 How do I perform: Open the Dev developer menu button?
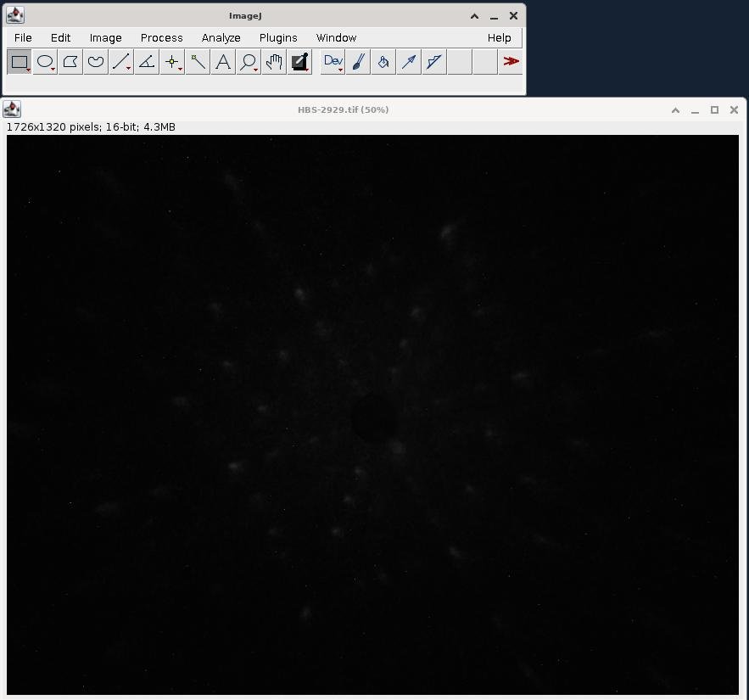pos(333,62)
